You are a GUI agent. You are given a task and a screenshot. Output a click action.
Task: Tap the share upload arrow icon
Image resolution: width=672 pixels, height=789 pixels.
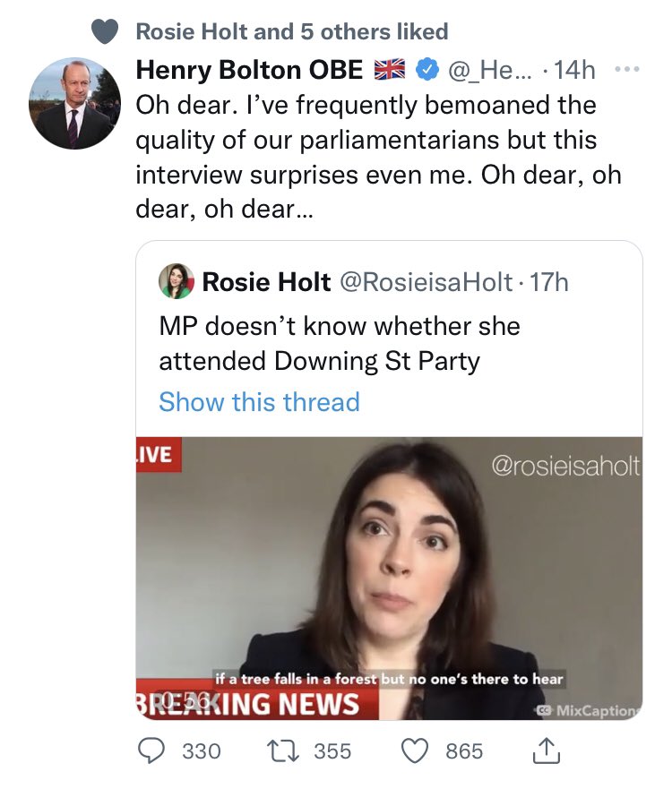coord(547,750)
